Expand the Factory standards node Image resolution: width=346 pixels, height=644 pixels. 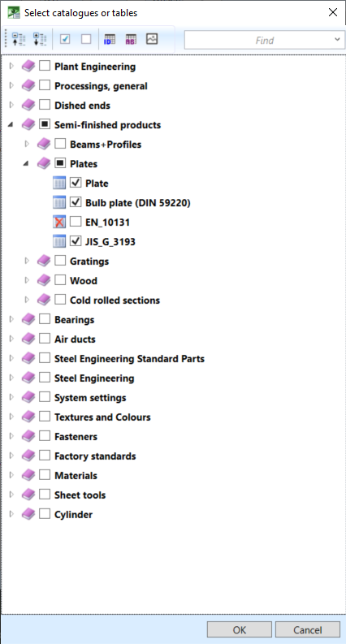pyautogui.click(x=11, y=456)
